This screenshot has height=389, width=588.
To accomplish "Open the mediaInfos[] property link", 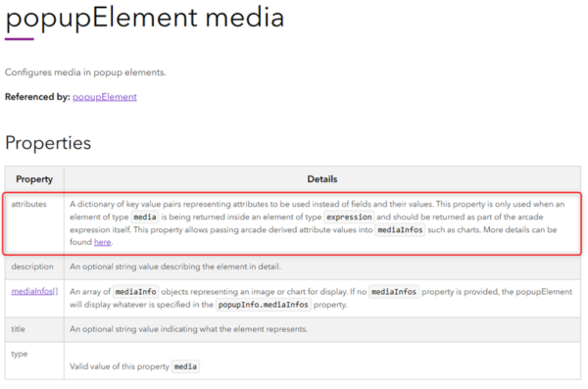I will [x=34, y=291].
